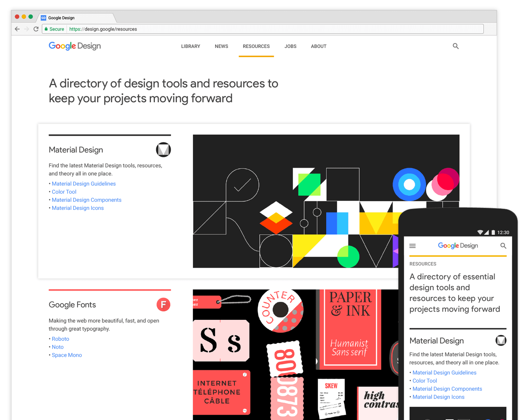Open the Color Tool link on desktop
Viewport: 529px width, 420px height.
(64, 192)
